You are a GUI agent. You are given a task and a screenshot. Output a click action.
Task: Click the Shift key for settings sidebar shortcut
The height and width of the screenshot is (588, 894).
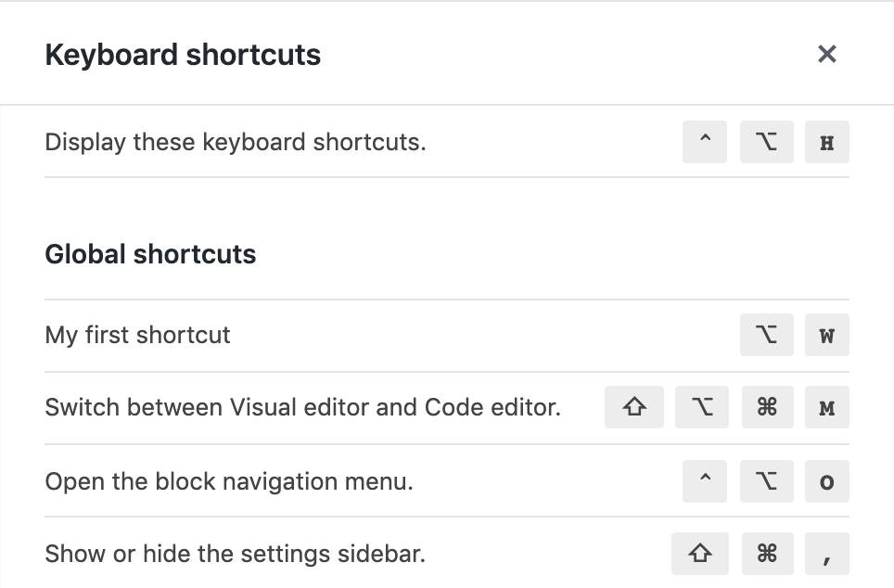[x=702, y=554]
